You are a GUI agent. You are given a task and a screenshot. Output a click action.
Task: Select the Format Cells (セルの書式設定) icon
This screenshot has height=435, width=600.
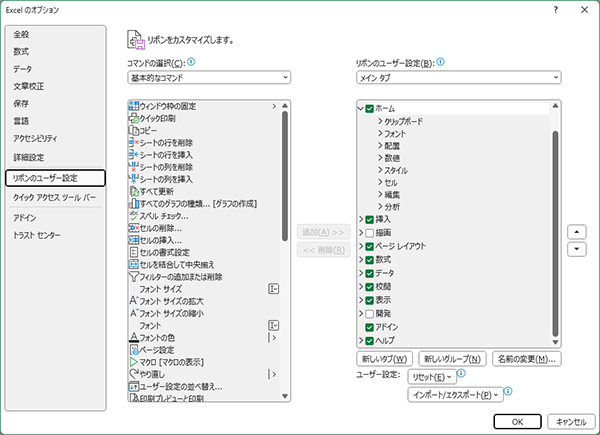[x=134, y=252]
